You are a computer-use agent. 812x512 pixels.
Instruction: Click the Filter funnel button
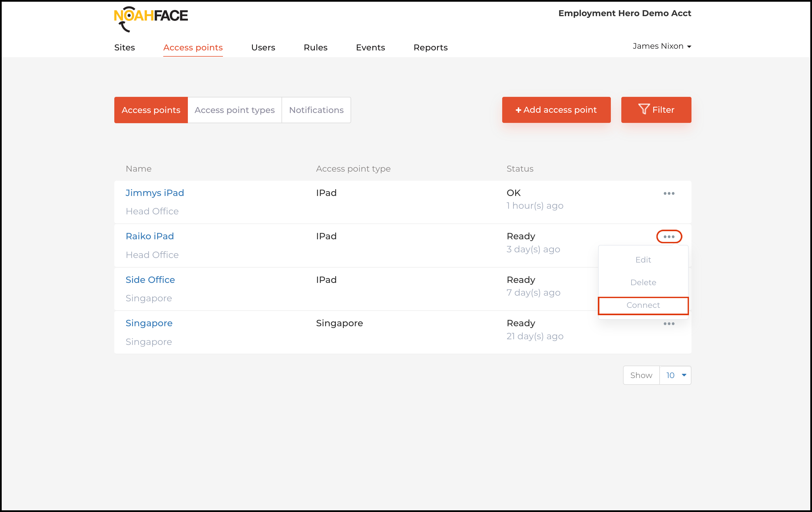click(x=656, y=110)
